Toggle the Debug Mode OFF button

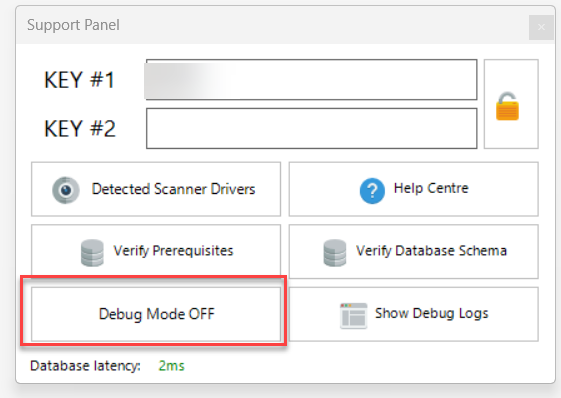point(156,314)
